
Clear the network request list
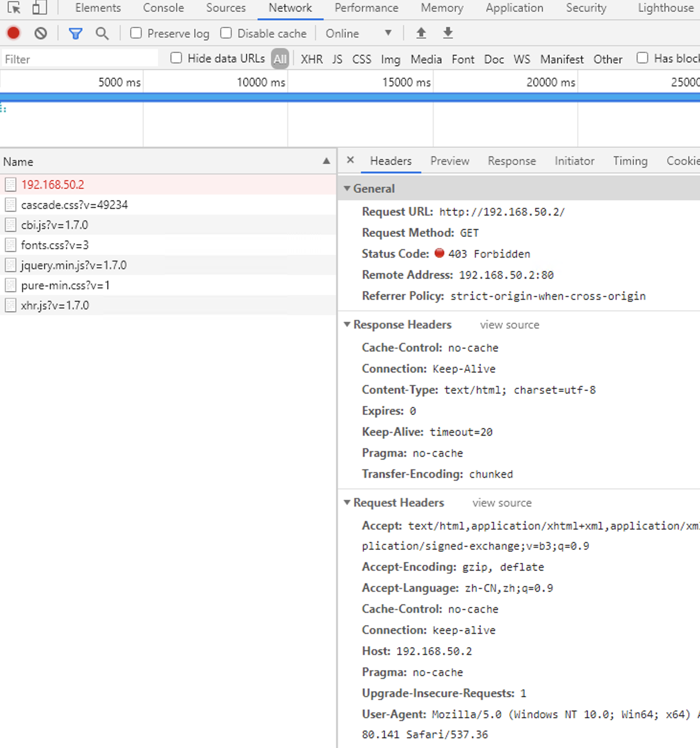pyautogui.click(x=40, y=33)
